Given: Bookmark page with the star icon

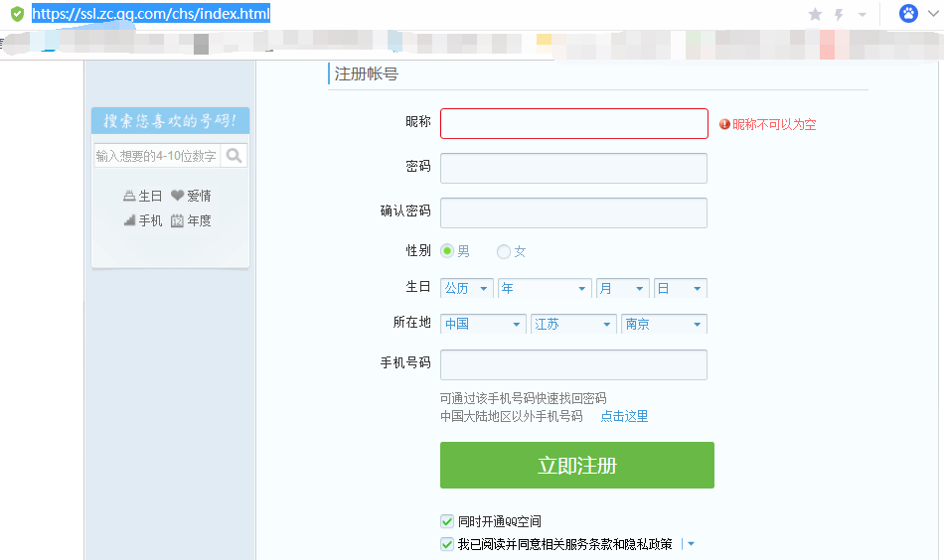Looking at the screenshot, I should 815,14.
